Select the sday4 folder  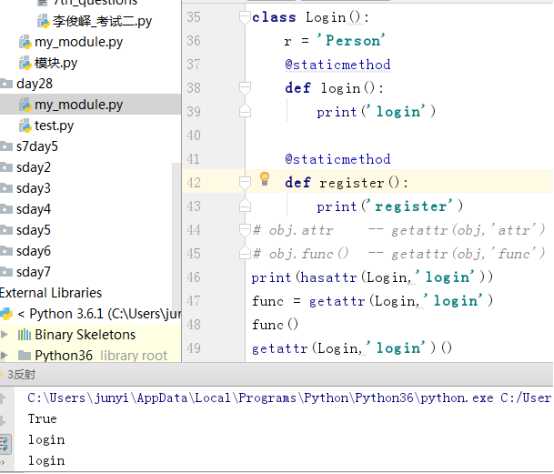[x=33, y=209]
